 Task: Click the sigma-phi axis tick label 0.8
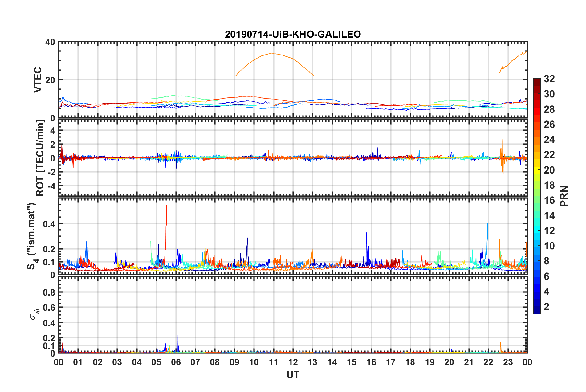coord(49,292)
